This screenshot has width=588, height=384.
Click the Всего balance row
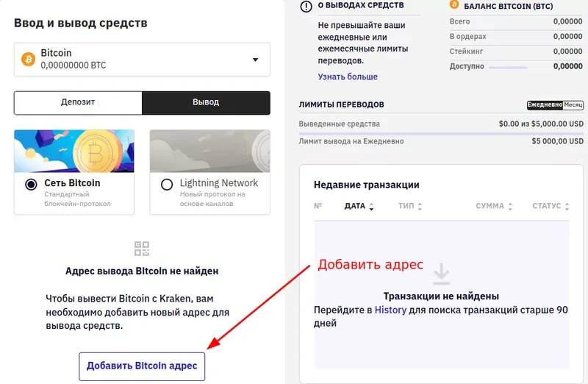tap(516, 22)
